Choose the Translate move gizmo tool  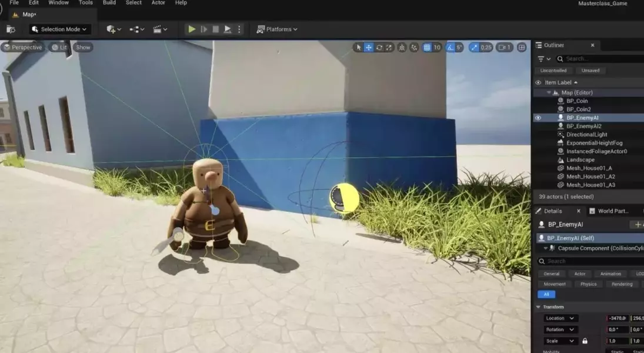(x=369, y=47)
